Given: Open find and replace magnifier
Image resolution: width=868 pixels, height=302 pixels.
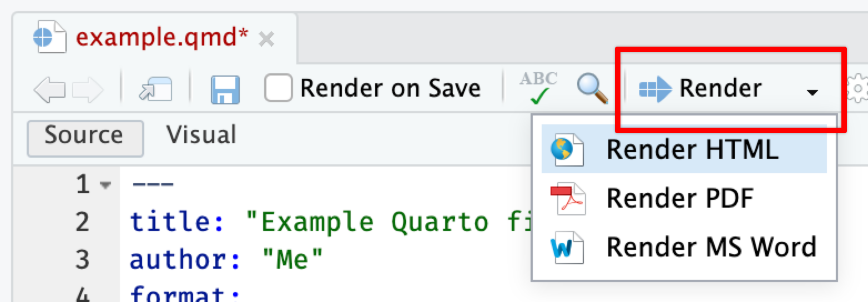Looking at the screenshot, I should [592, 88].
